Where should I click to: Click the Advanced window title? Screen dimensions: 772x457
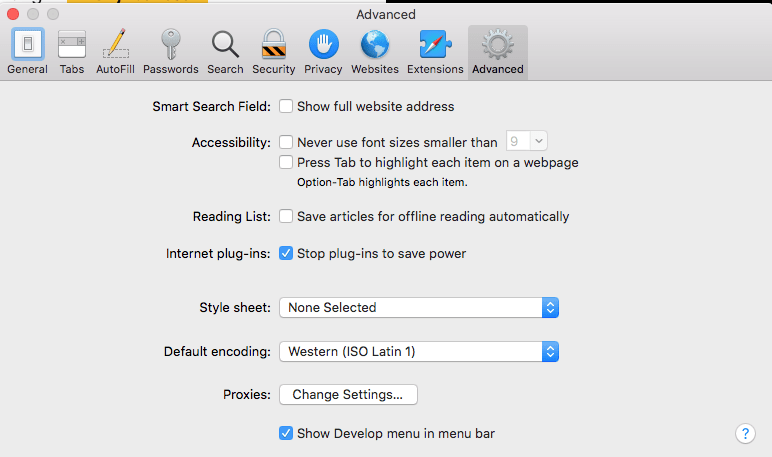tap(386, 14)
